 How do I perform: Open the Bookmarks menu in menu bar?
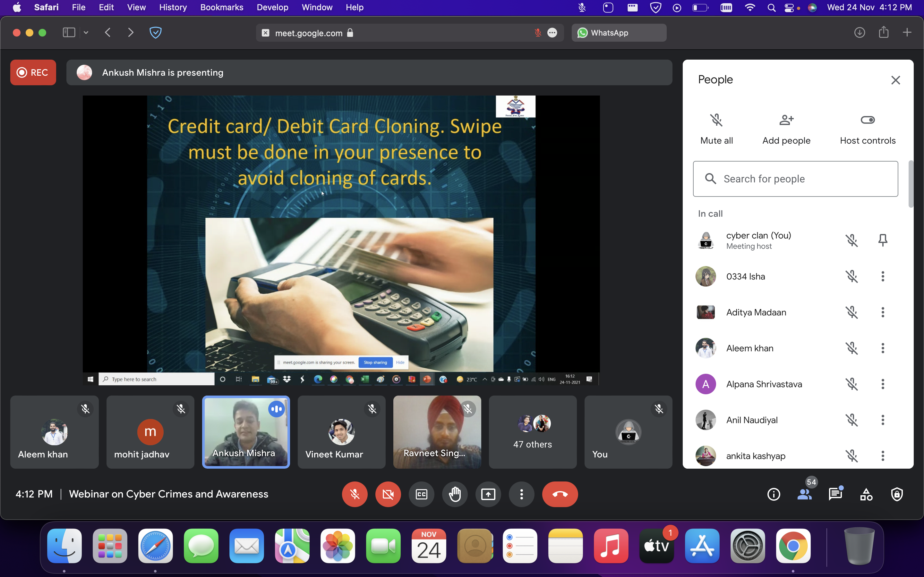pos(221,7)
